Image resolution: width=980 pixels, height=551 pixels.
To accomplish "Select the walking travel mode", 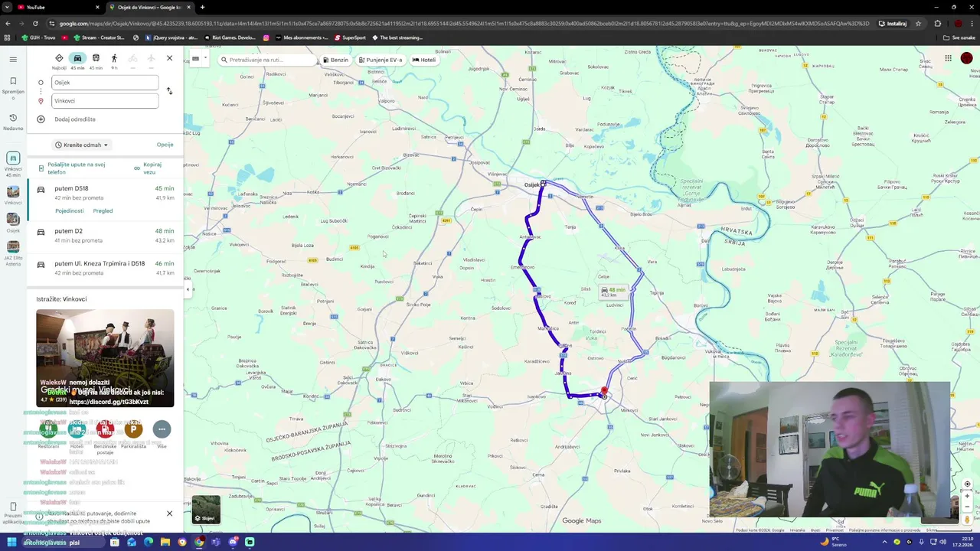I will pos(114,60).
